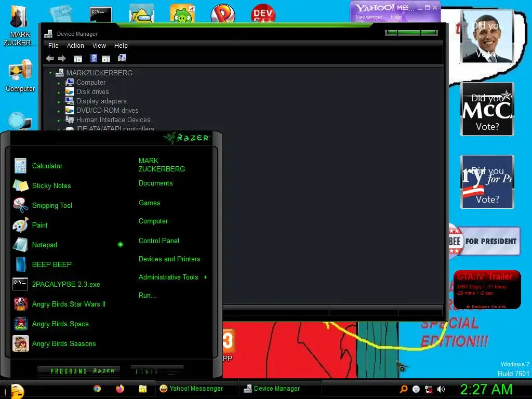
Task: Open the Notepad jump list arrow
Action: coord(121,245)
